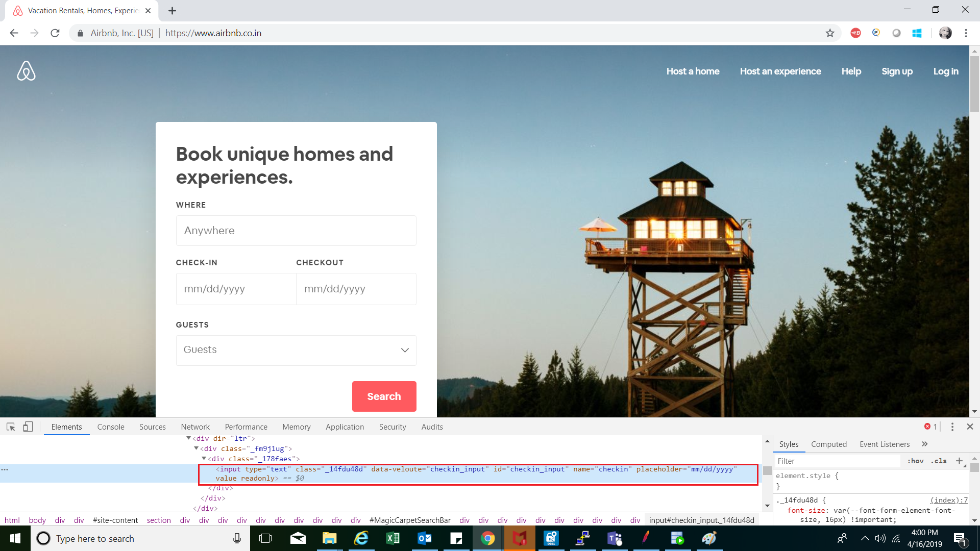This screenshot has height=551, width=980.
Task: Click the Airbnb logo icon
Action: [x=26, y=71]
